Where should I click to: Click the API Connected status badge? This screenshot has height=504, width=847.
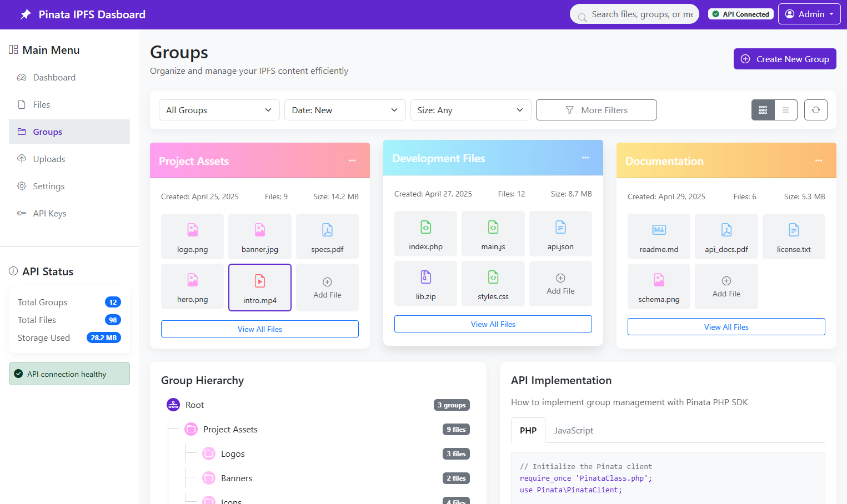741,14
